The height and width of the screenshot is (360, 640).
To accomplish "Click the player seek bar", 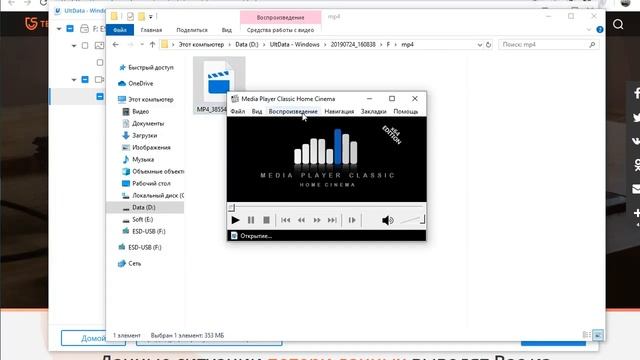I will (x=327, y=208).
